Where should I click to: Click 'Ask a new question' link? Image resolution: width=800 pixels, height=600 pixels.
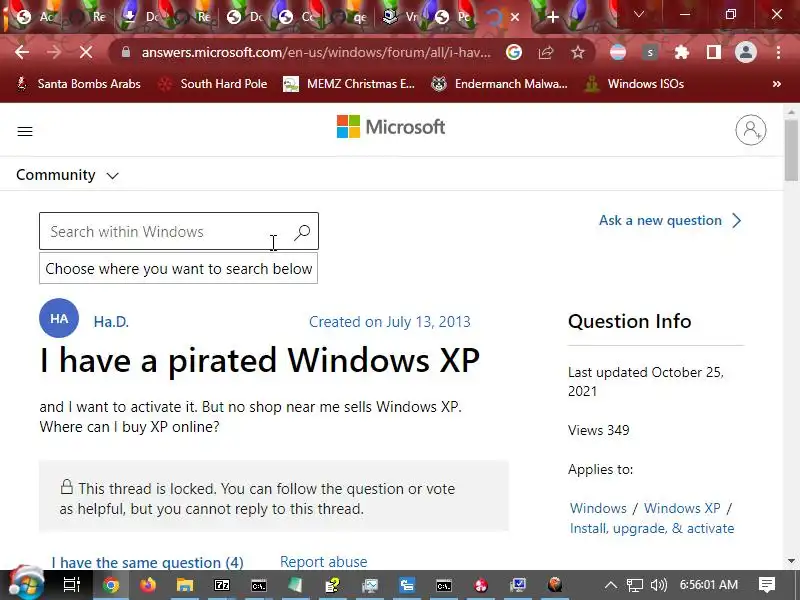[x=670, y=220]
